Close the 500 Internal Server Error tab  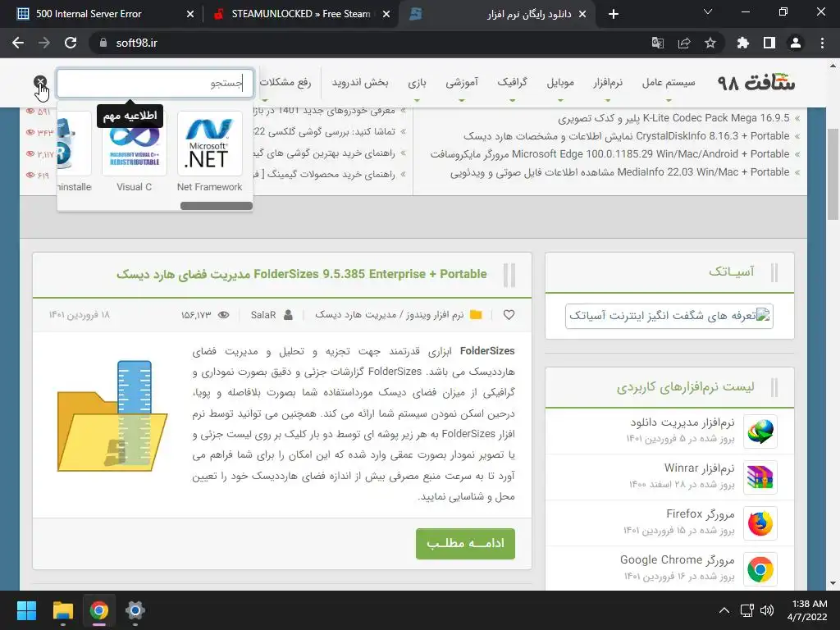click(190, 15)
